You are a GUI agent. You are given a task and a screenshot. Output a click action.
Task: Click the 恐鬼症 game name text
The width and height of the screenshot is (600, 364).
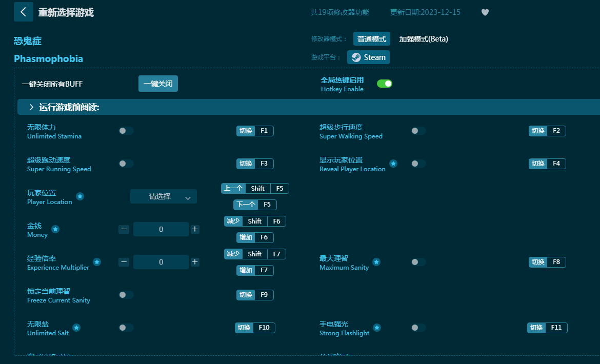click(x=28, y=41)
